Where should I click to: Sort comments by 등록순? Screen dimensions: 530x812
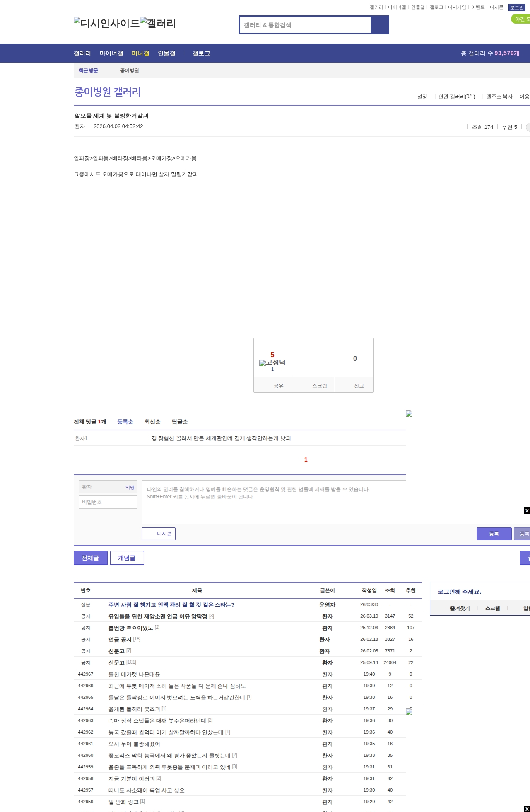point(125,422)
